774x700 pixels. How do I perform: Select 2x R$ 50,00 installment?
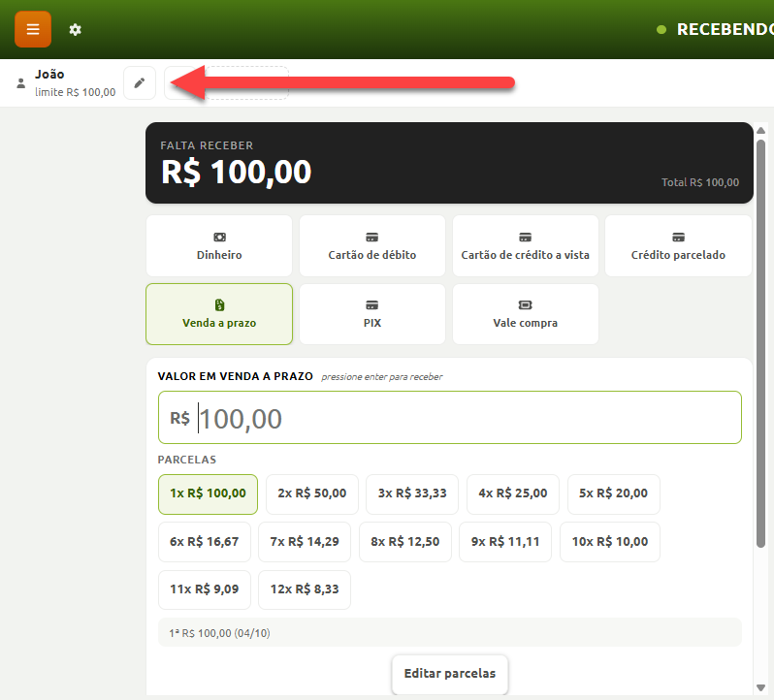coord(312,493)
